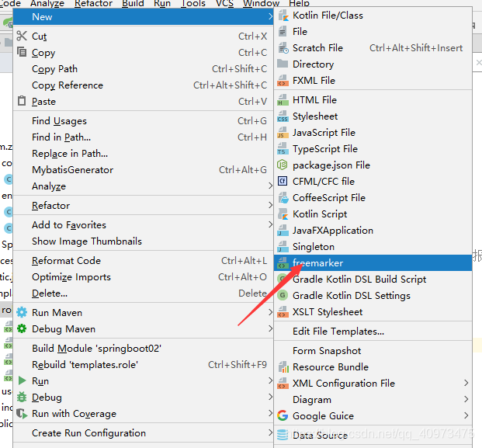Expand the XML Configuration File submenu arrow
482x448 pixels.
tap(466, 383)
